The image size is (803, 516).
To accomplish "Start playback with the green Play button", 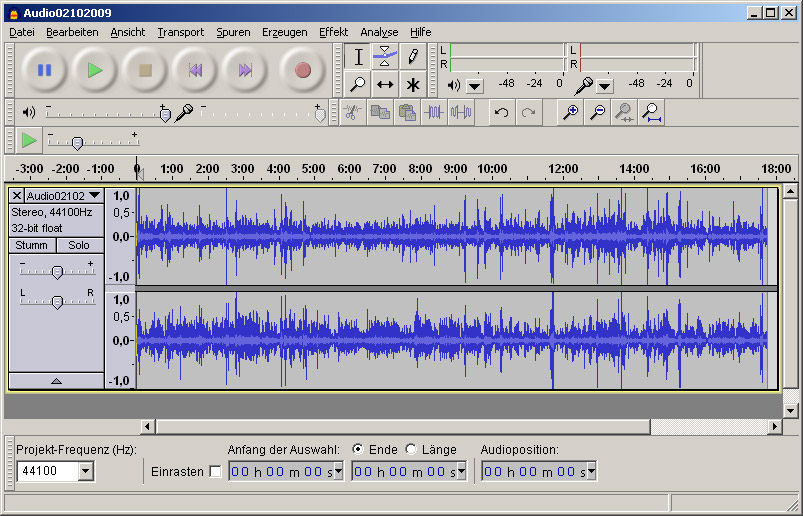I will click(x=95, y=70).
